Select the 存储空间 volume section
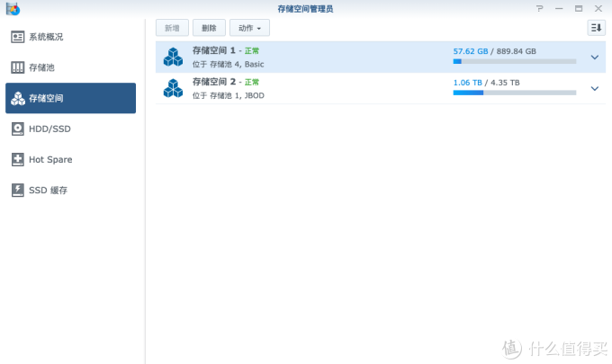This screenshot has height=364, width=612. point(70,98)
